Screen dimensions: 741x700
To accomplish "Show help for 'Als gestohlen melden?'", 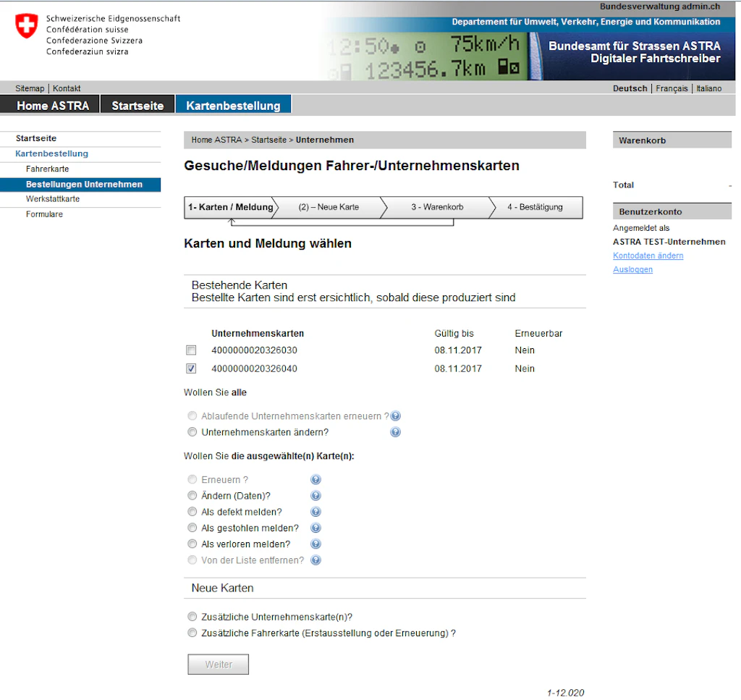I will pyautogui.click(x=316, y=528).
